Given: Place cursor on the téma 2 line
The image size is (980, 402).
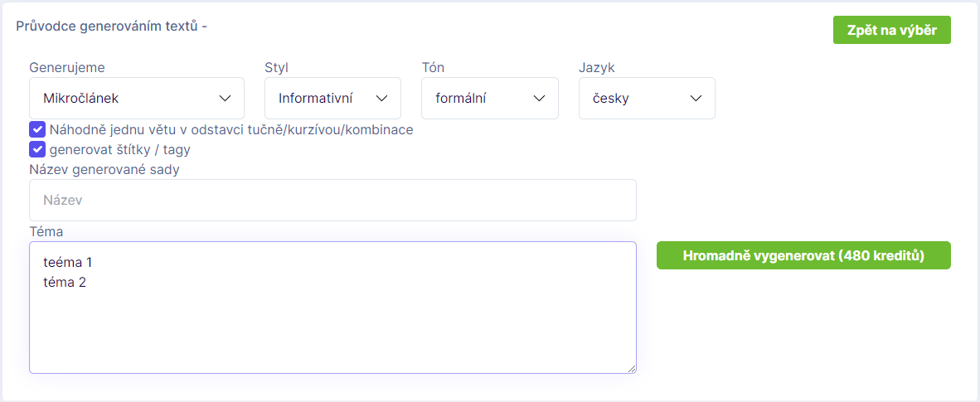Looking at the screenshot, I should click(65, 282).
